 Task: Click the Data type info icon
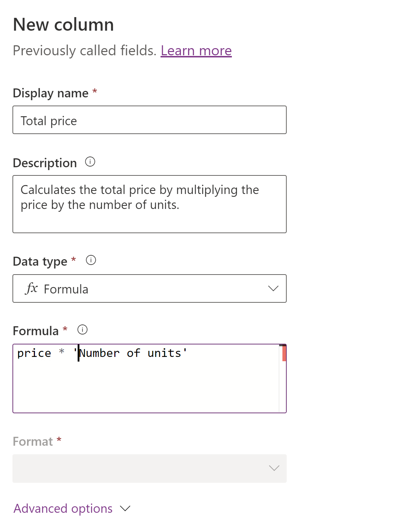92,261
